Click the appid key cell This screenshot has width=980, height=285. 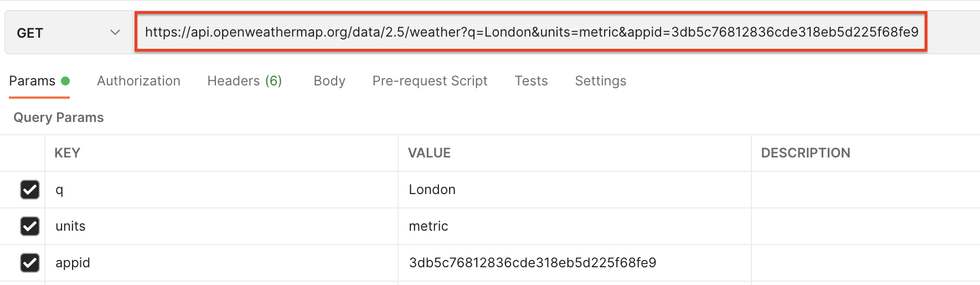click(x=221, y=263)
